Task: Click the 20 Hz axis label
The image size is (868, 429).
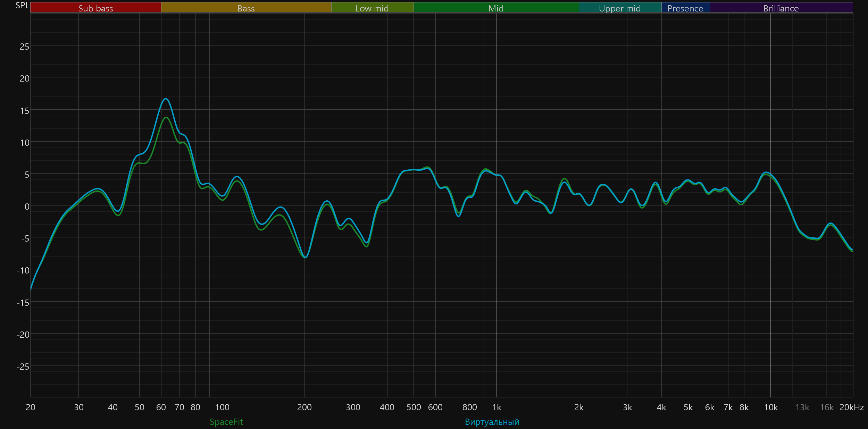Action: 31,407
